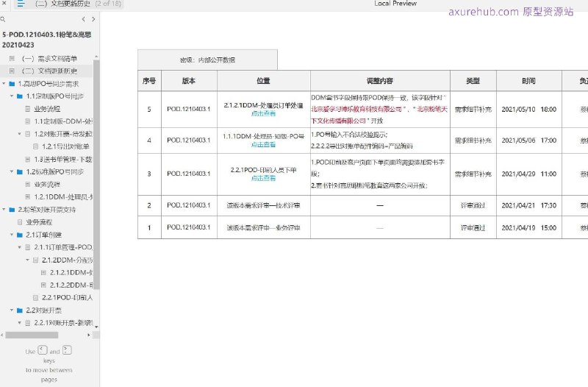Click the folder icon of 1.1定制版PO号同步
The height and width of the screenshot is (387, 588).
[x=20, y=96]
